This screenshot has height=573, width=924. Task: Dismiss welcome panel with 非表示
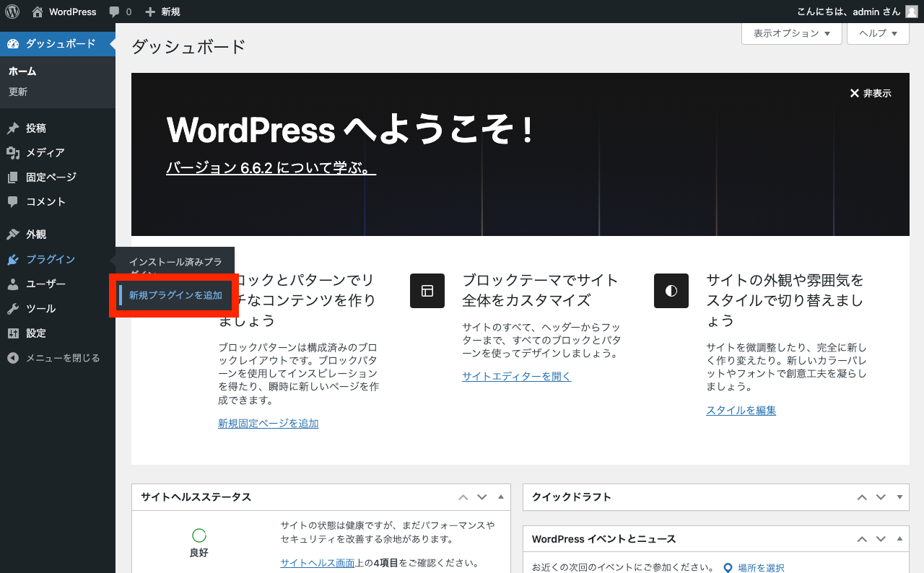pyautogui.click(x=871, y=93)
